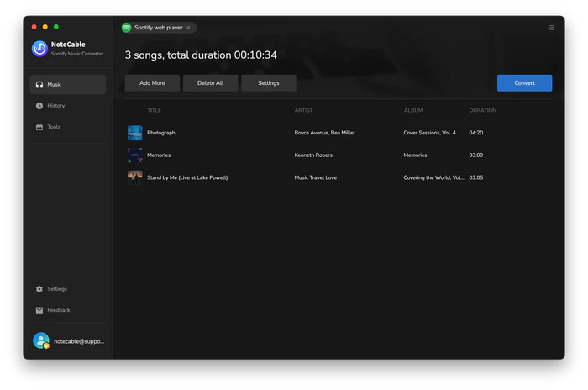Click the ALBUM column header

413,110
